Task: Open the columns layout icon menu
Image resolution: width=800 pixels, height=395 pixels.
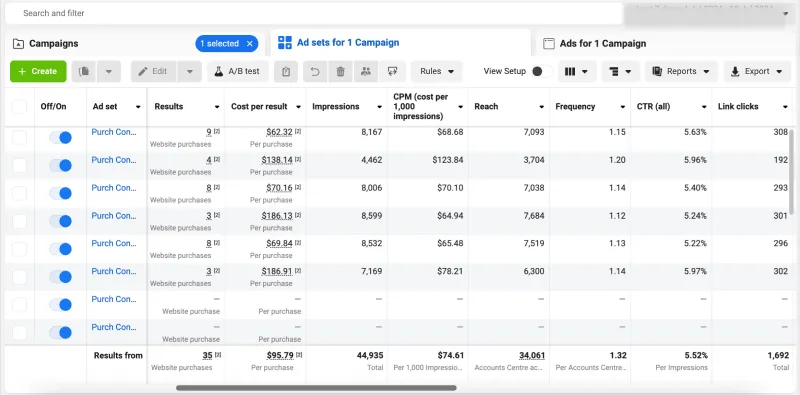Action: (577, 71)
